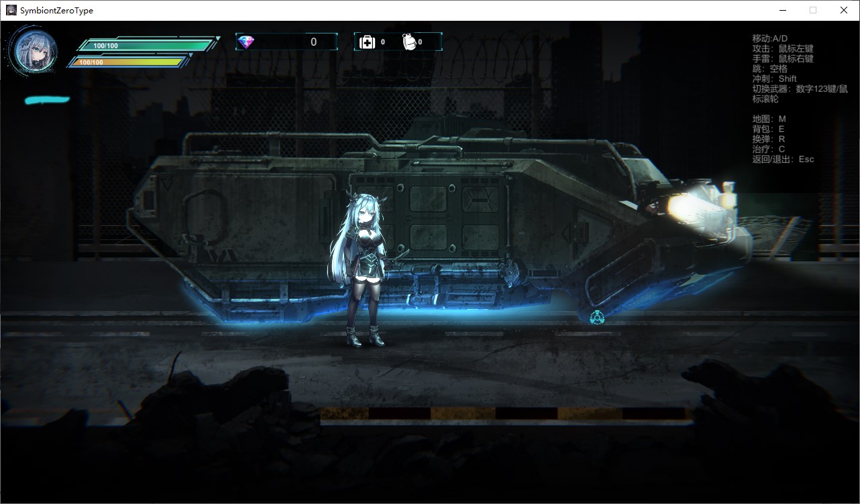The image size is (860, 504).
Task: Click the "切换武器：数字123键/鼠标滚轮" help line
Action: click(800, 94)
